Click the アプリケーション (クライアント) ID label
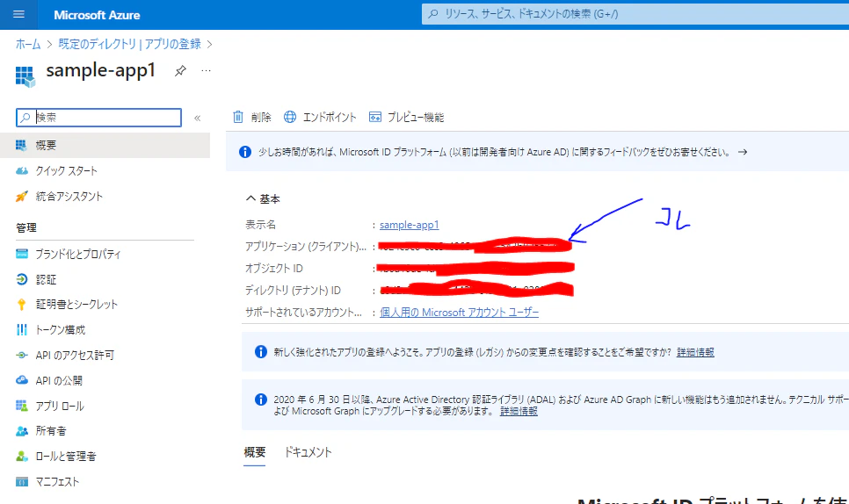Image resolution: width=849 pixels, height=504 pixels. pos(305,247)
